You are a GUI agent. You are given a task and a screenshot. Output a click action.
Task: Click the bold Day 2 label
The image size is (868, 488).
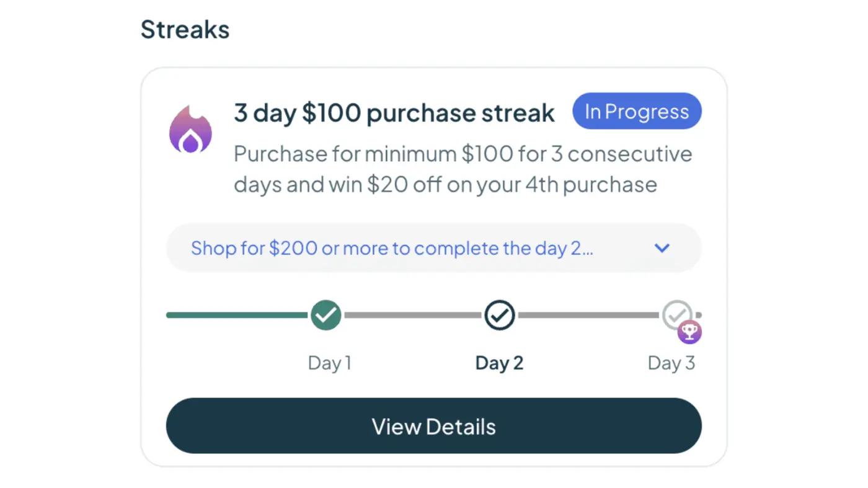tap(500, 363)
